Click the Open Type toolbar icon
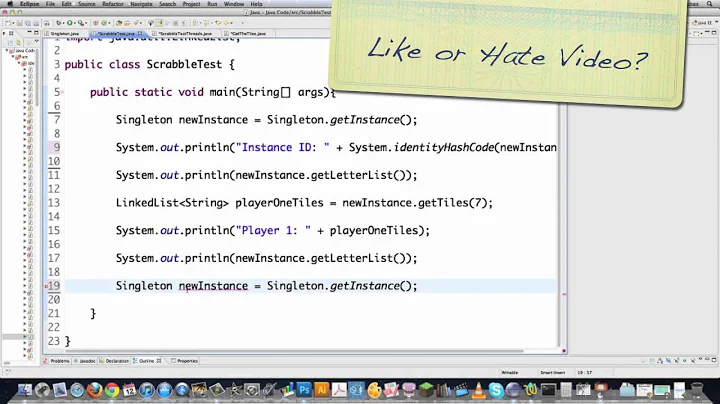This screenshot has width=720, height=404. 118,23
